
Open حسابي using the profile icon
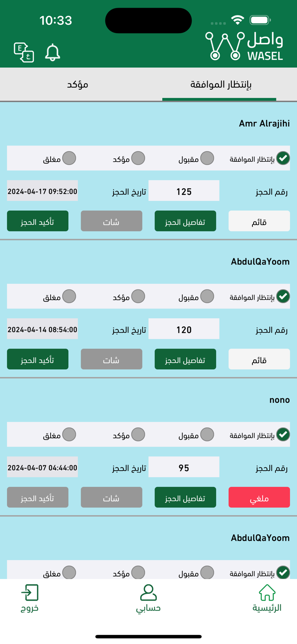click(148, 592)
